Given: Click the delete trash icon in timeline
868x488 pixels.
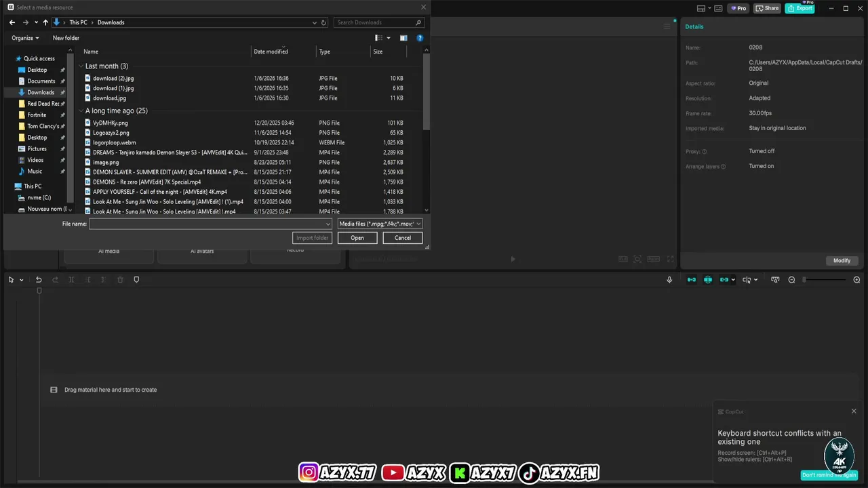Looking at the screenshot, I should pos(120,280).
